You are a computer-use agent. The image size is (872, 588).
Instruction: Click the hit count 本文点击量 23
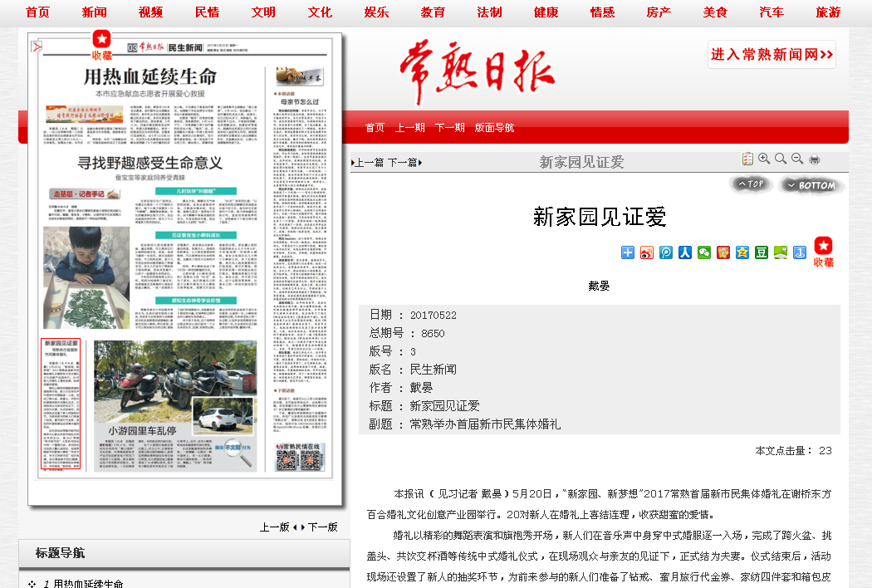(x=794, y=451)
